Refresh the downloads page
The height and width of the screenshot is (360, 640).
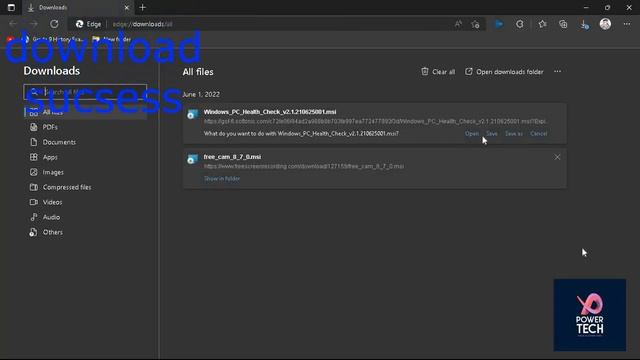pos(54,24)
